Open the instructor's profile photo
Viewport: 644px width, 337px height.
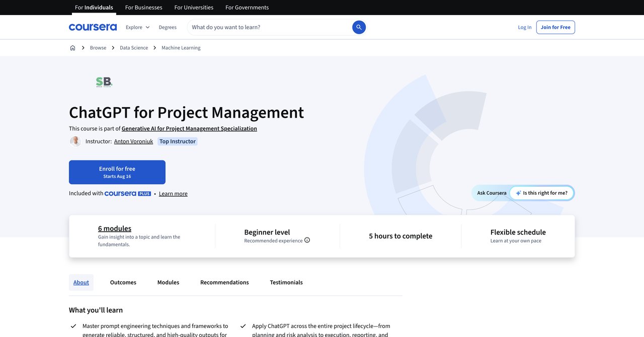75,141
